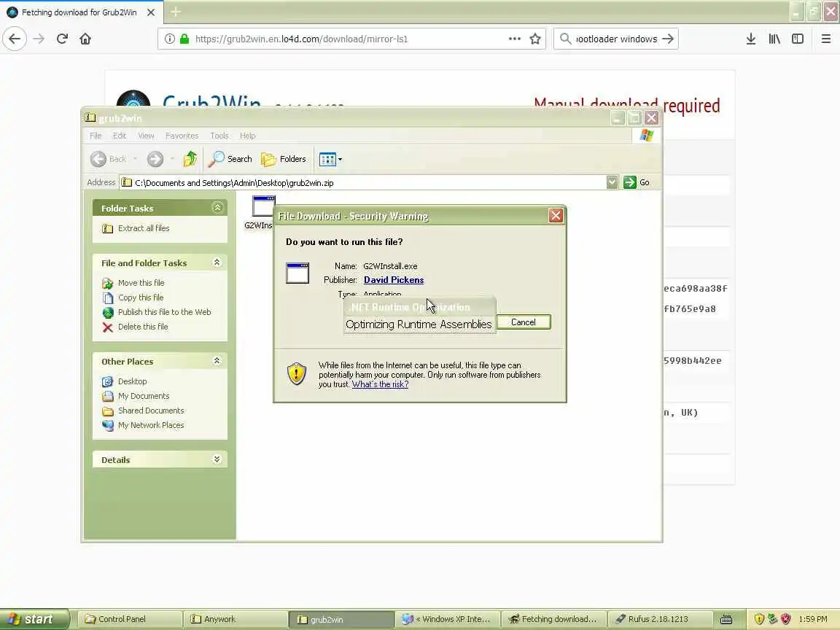Click the security shield tray icon

coord(758,619)
